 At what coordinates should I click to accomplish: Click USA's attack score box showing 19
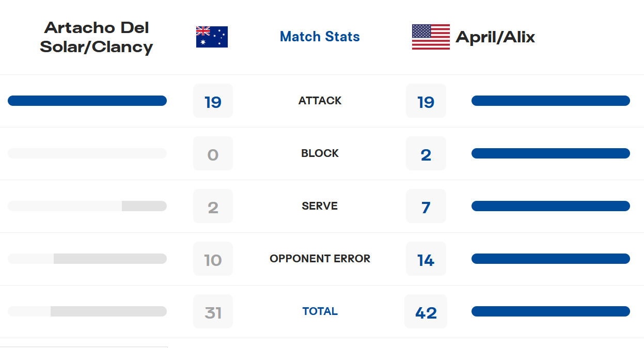(x=426, y=101)
